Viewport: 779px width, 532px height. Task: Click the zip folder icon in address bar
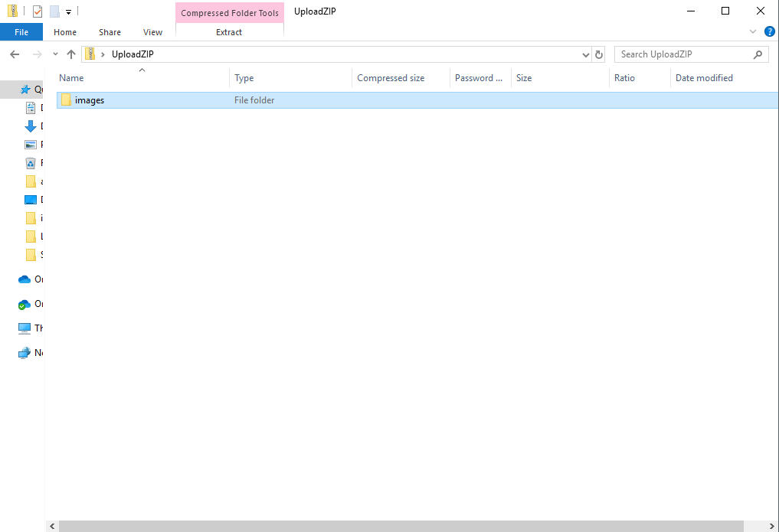pyautogui.click(x=90, y=54)
